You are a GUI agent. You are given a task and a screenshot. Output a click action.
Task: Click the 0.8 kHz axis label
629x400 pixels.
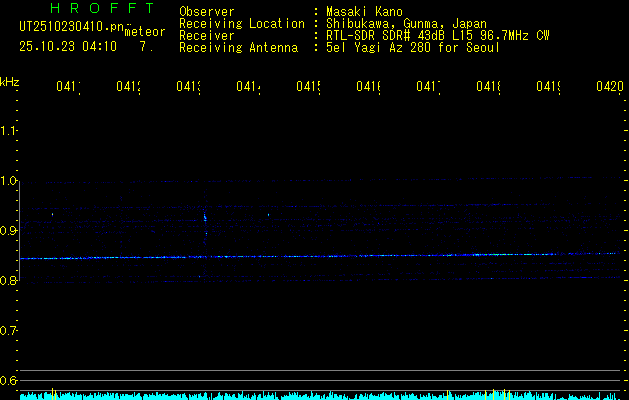(x=9, y=280)
